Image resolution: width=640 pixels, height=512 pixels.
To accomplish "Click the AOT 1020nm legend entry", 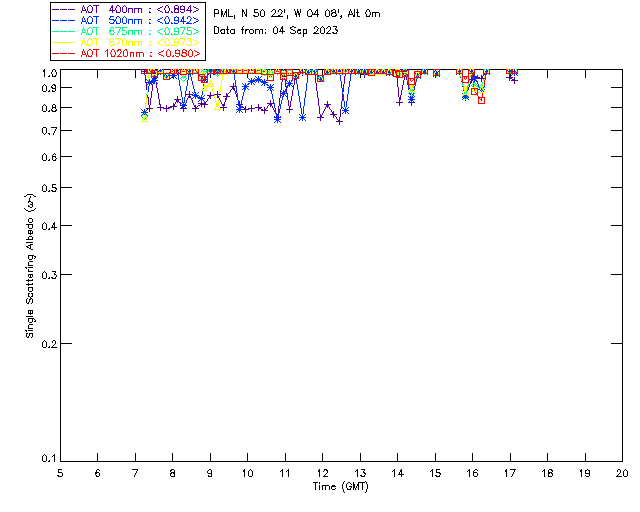I will click(x=127, y=53).
